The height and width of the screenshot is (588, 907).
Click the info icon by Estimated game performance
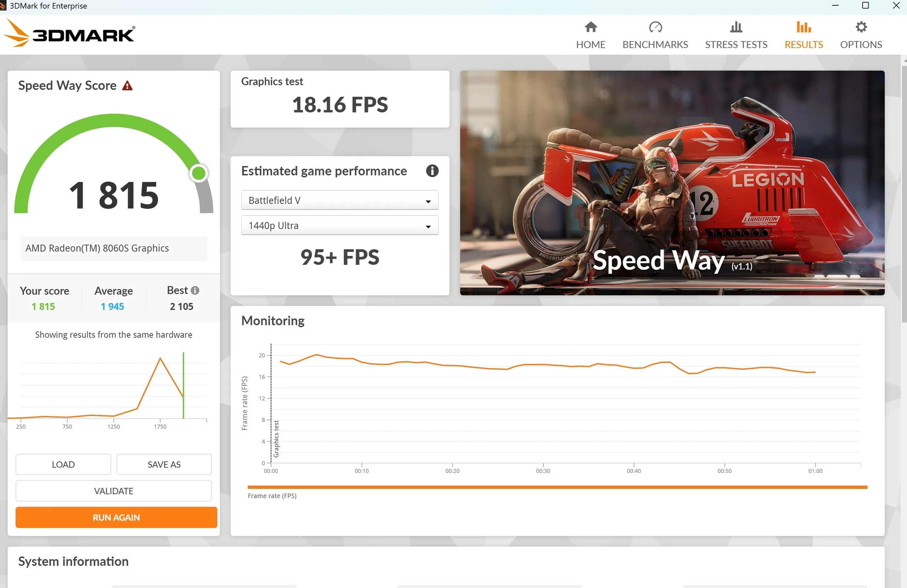(432, 171)
